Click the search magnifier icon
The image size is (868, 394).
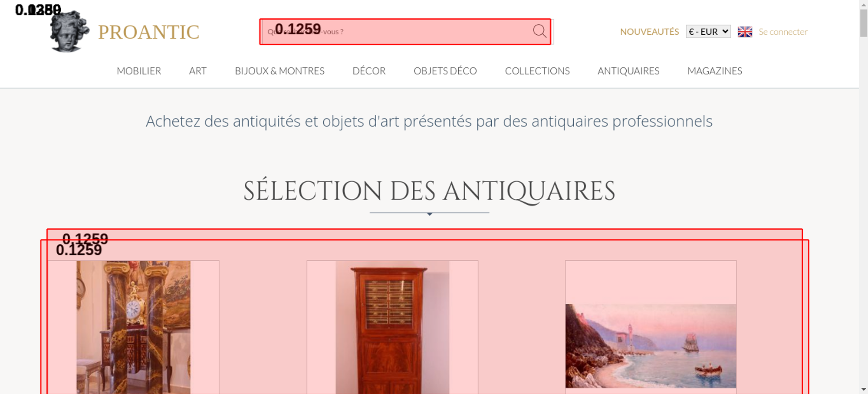coord(539,31)
